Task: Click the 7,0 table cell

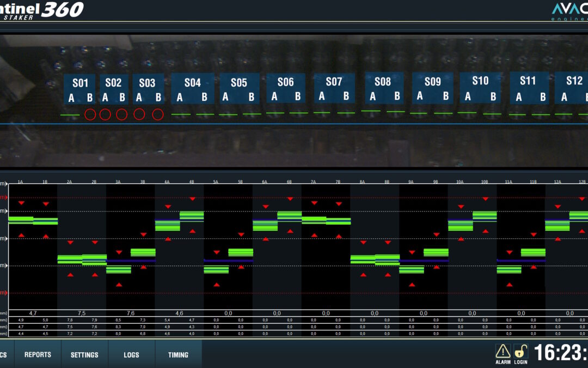Action: [x=143, y=327]
